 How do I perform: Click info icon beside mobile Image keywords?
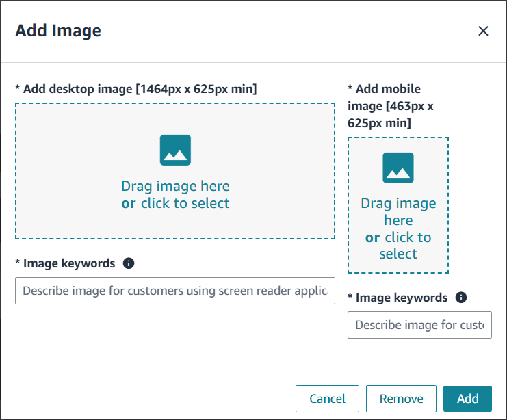point(461,298)
